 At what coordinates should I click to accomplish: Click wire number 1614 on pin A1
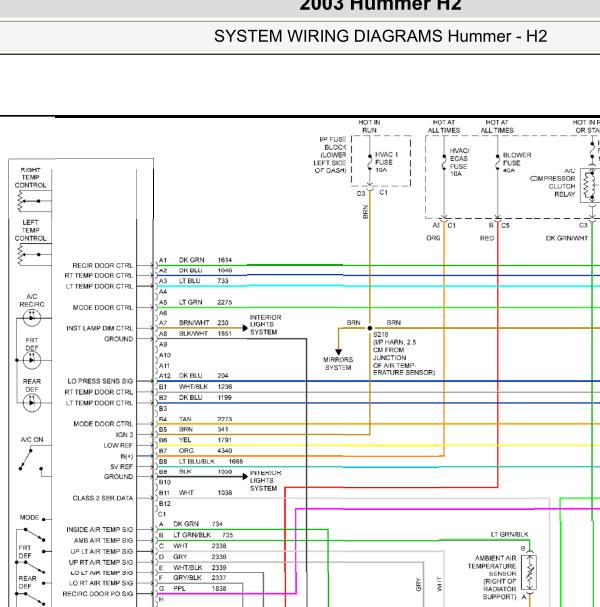click(225, 260)
